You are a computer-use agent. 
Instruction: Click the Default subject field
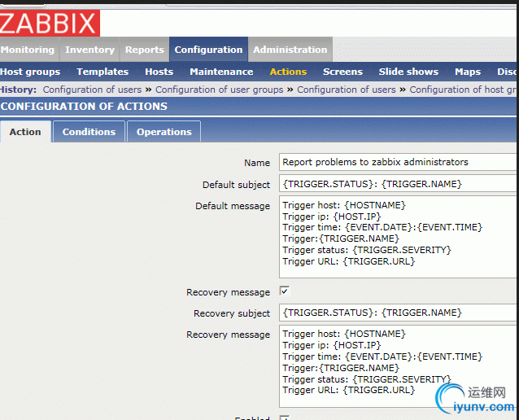click(x=398, y=184)
